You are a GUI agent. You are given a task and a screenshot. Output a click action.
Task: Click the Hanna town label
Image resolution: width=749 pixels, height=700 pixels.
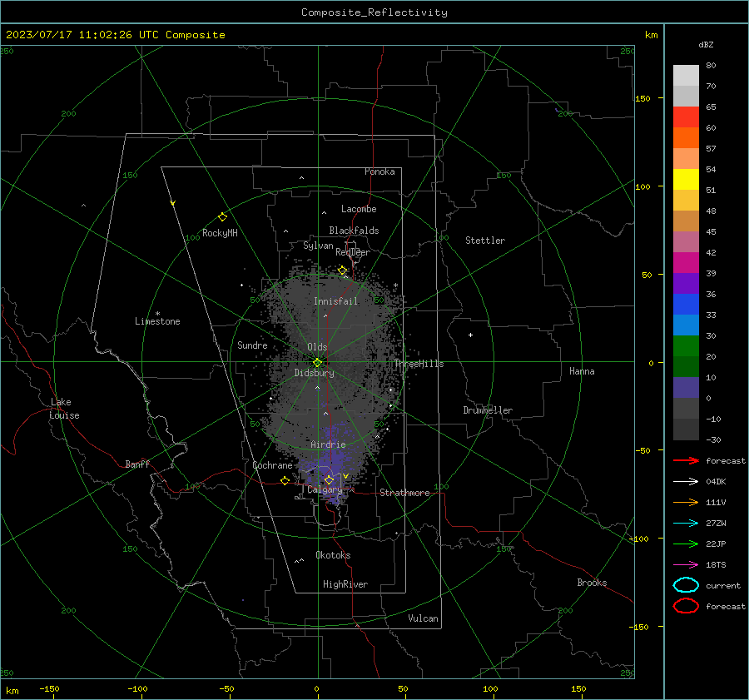point(582,371)
